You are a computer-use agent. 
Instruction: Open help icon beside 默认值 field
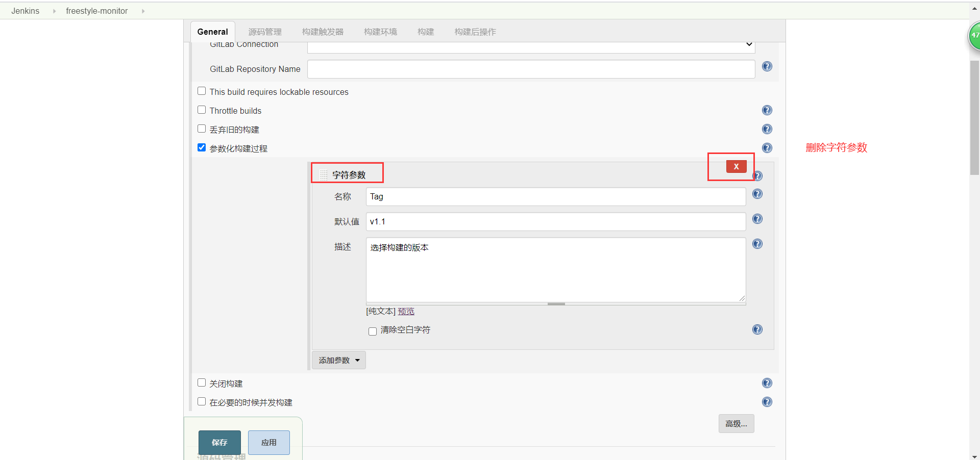pyautogui.click(x=757, y=219)
